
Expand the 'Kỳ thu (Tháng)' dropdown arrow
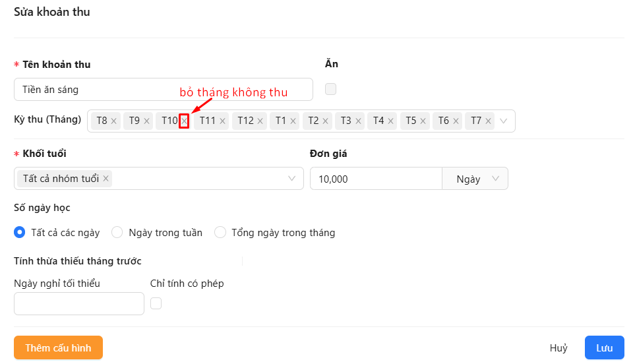pos(504,121)
